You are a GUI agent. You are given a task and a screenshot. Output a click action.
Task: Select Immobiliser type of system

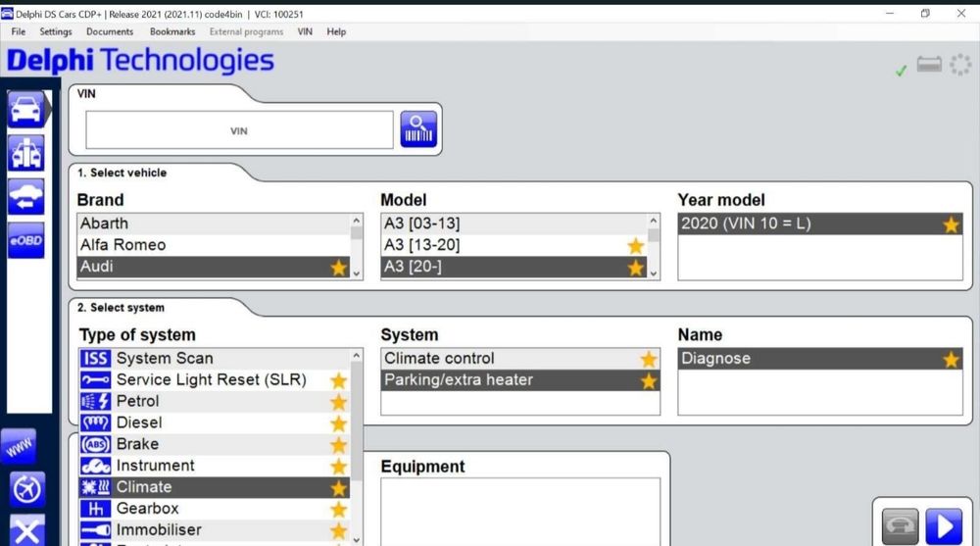214,529
